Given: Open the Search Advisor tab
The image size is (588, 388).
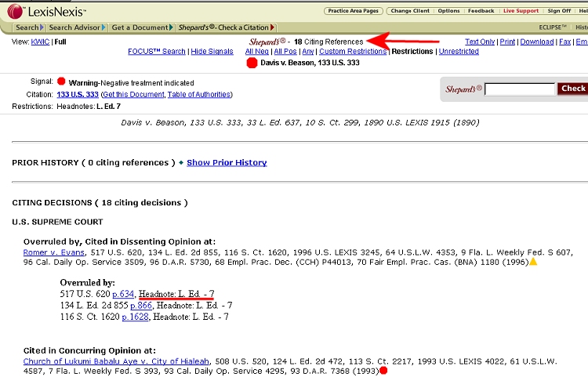Looking at the screenshot, I should (x=78, y=27).
